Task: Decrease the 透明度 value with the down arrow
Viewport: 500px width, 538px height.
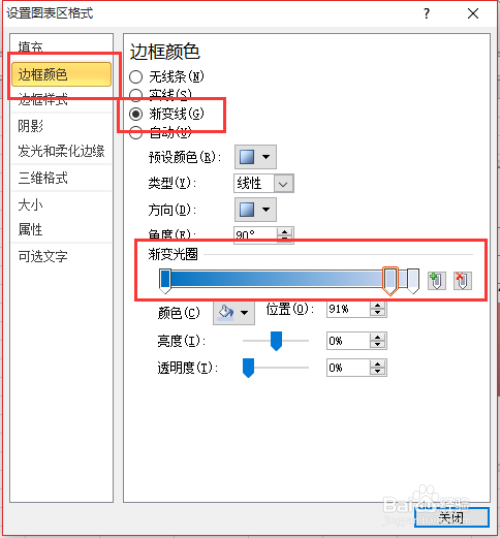Action: [x=377, y=372]
